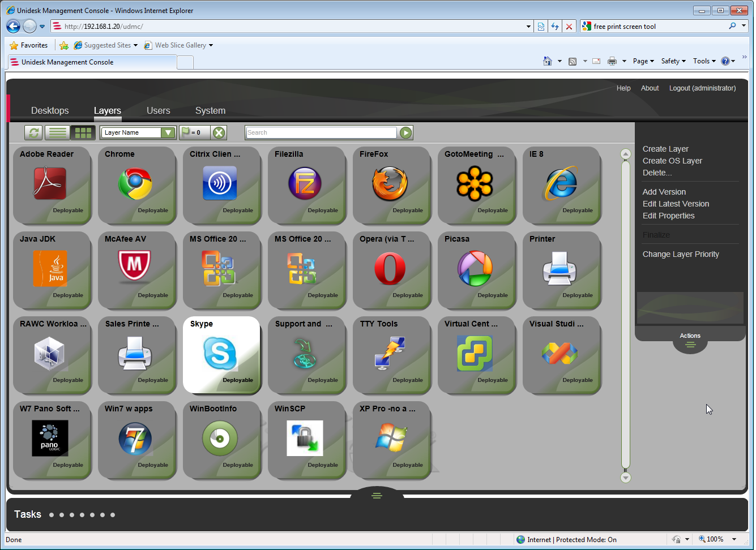
Task: Clear the flag filter with the X button
Action: (219, 132)
